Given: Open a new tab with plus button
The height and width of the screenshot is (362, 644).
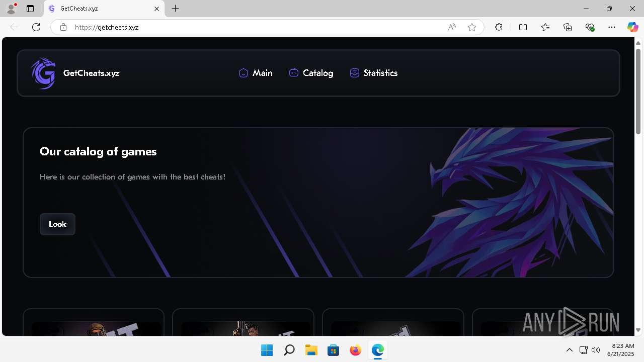Looking at the screenshot, I should point(175,9).
